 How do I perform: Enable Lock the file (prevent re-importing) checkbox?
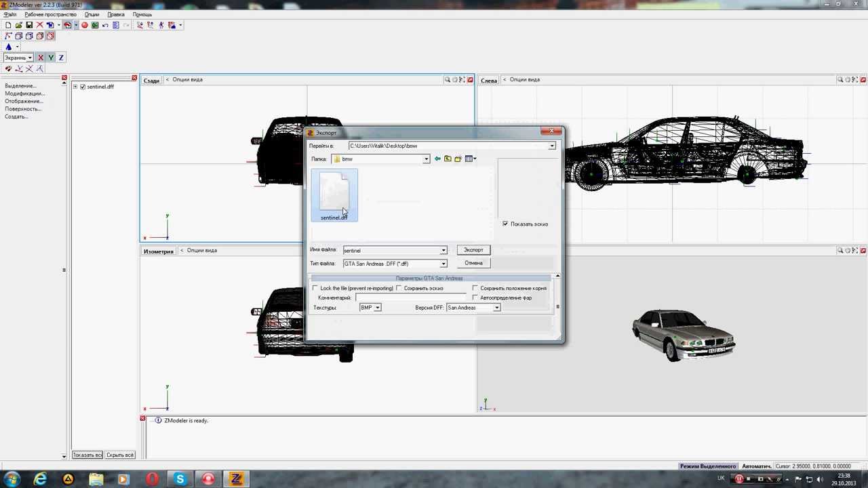pyautogui.click(x=315, y=288)
